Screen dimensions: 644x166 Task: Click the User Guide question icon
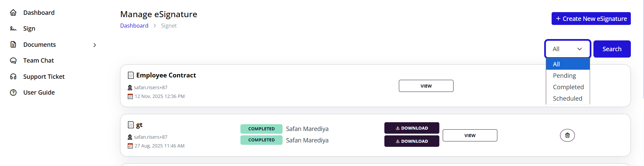[x=13, y=93]
